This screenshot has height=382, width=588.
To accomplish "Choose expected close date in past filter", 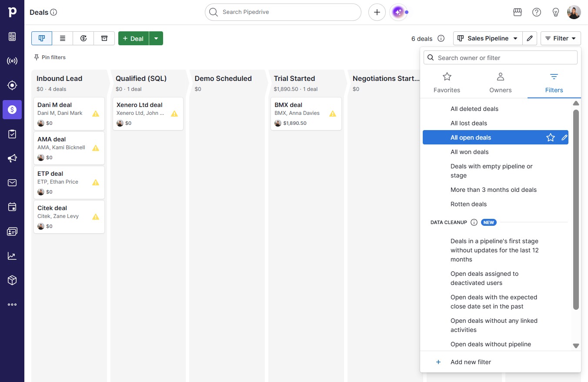I will [495, 302].
